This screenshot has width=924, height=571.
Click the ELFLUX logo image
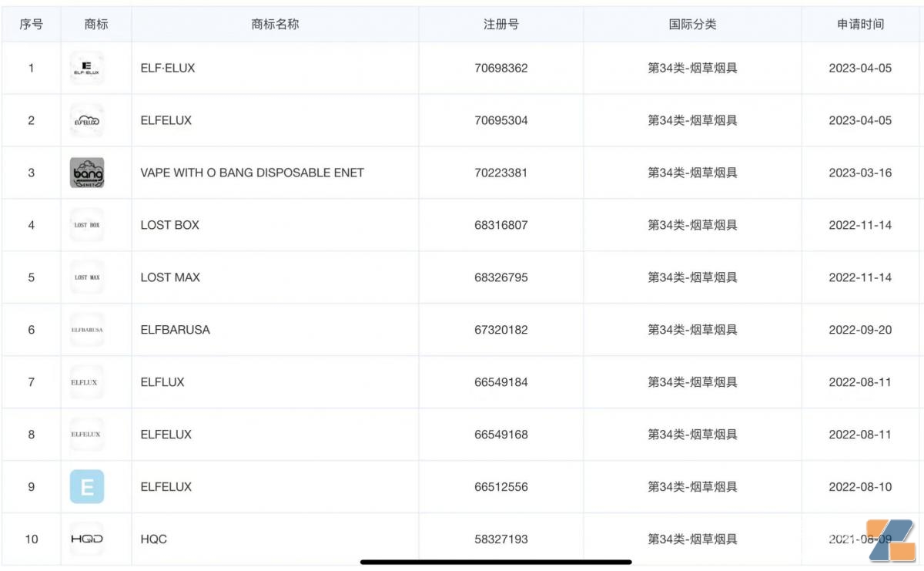[86, 382]
